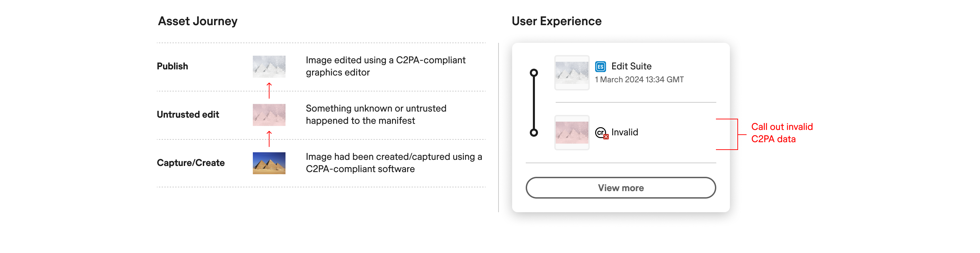Image resolution: width=980 pixels, height=253 pixels.
Task: Click the Edit Suite ES app icon
Action: point(600,67)
